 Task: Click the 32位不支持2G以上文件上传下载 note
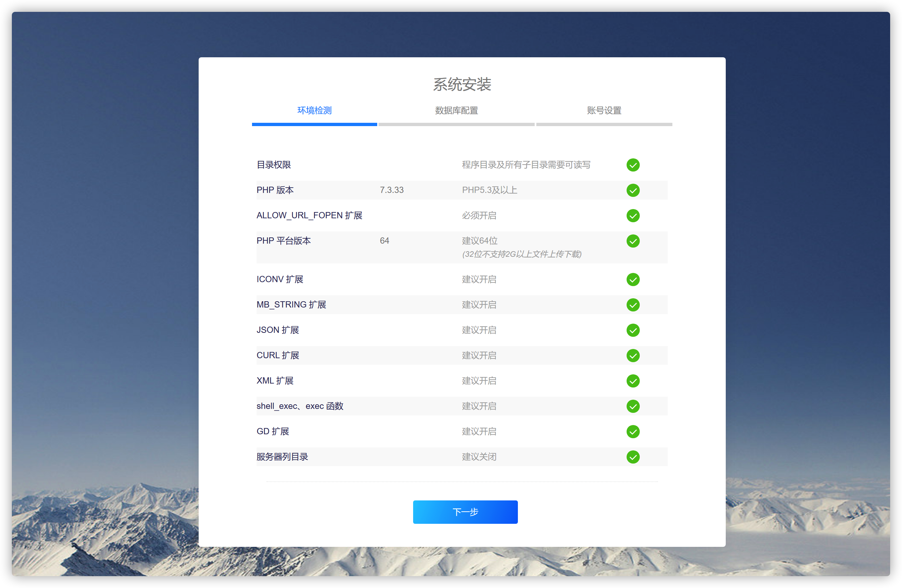tap(521, 254)
